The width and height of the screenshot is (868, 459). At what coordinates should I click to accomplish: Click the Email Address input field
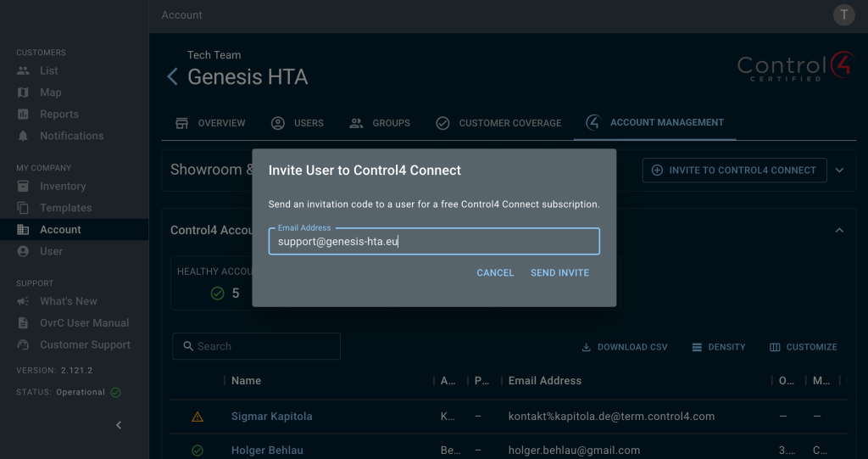pyautogui.click(x=434, y=241)
